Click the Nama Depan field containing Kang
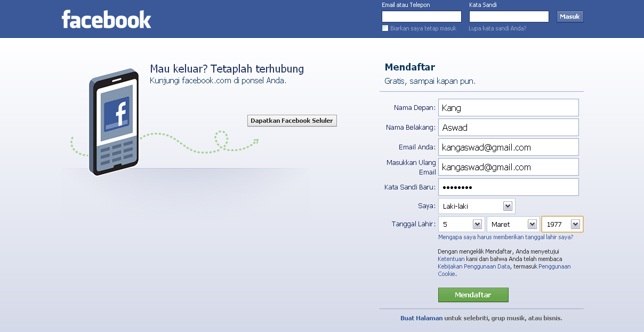644x332 pixels. (508, 107)
